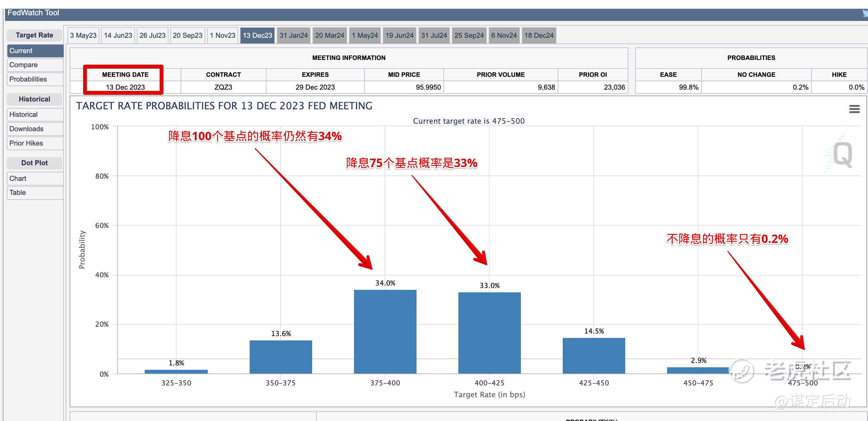Select the Current sidebar button
The image size is (868, 421).
tap(35, 51)
